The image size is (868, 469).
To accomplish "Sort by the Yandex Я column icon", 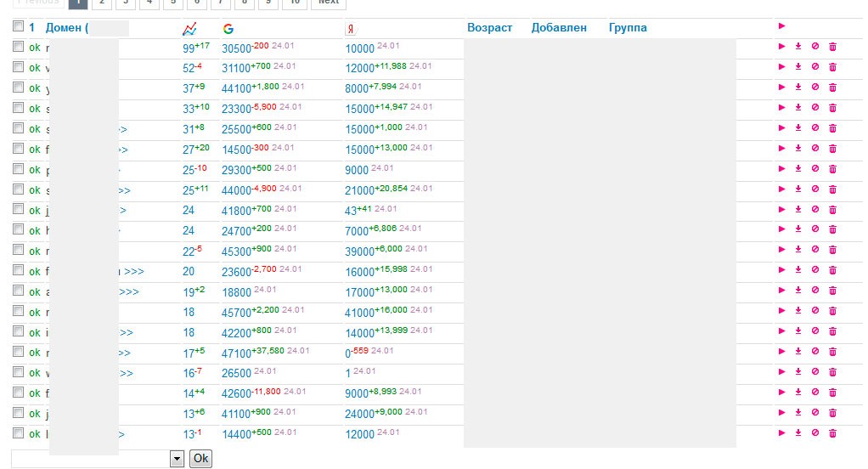I will (350, 29).
